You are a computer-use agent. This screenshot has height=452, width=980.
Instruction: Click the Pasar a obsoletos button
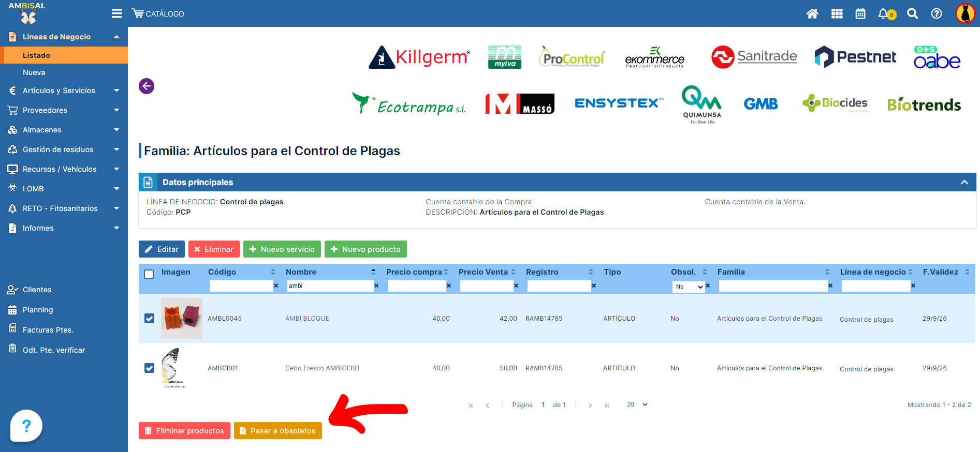pos(277,431)
